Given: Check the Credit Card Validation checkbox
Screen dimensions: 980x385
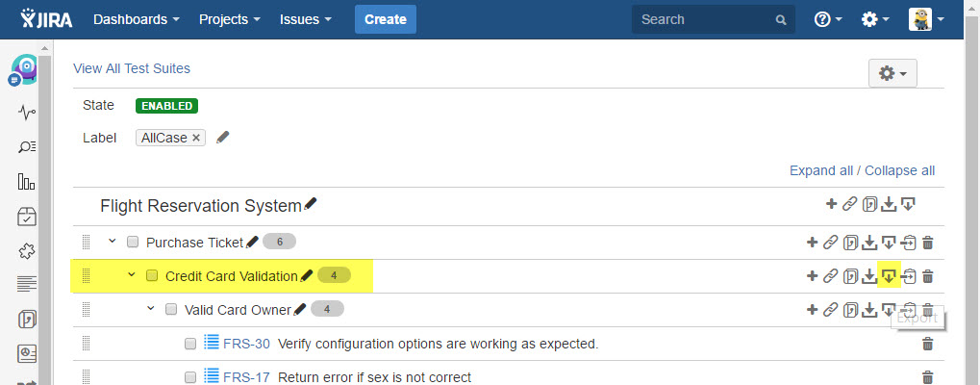Looking at the screenshot, I should click(x=152, y=276).
